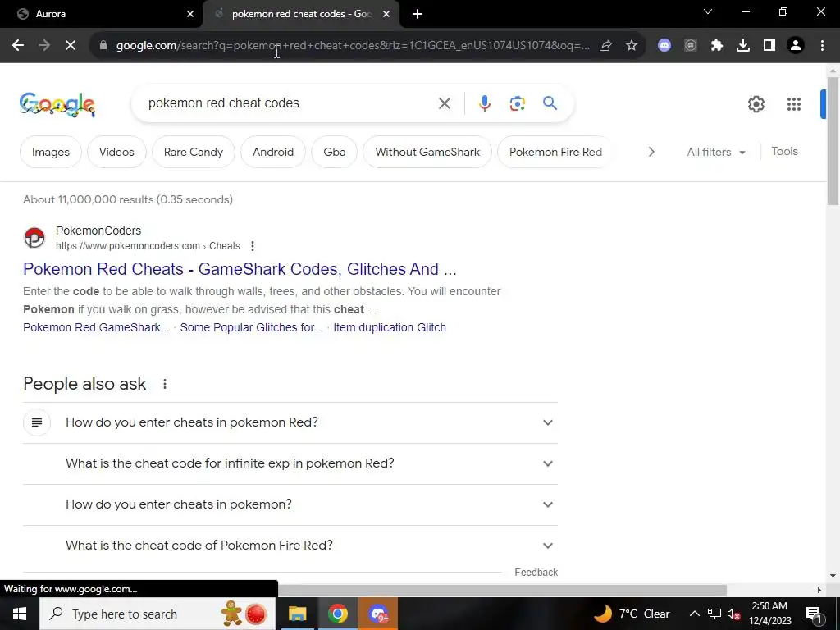Search by image with Lens
This screenshot has width=840, height=630.
(x=518, y=103)
